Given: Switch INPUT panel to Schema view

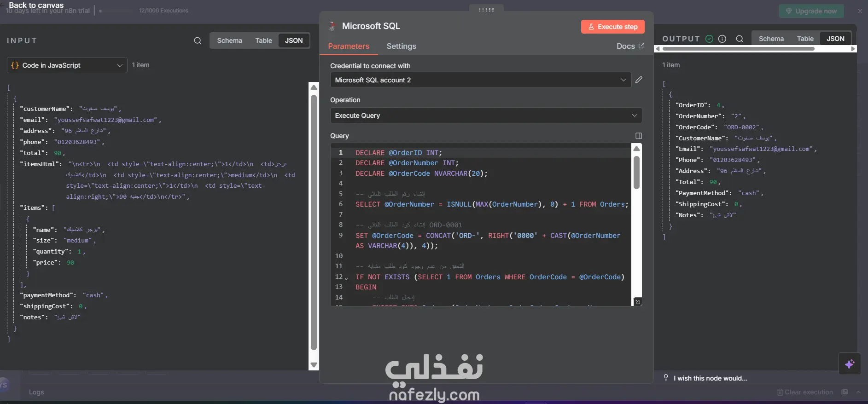Looking at the screenshot, I should [230, 40].
